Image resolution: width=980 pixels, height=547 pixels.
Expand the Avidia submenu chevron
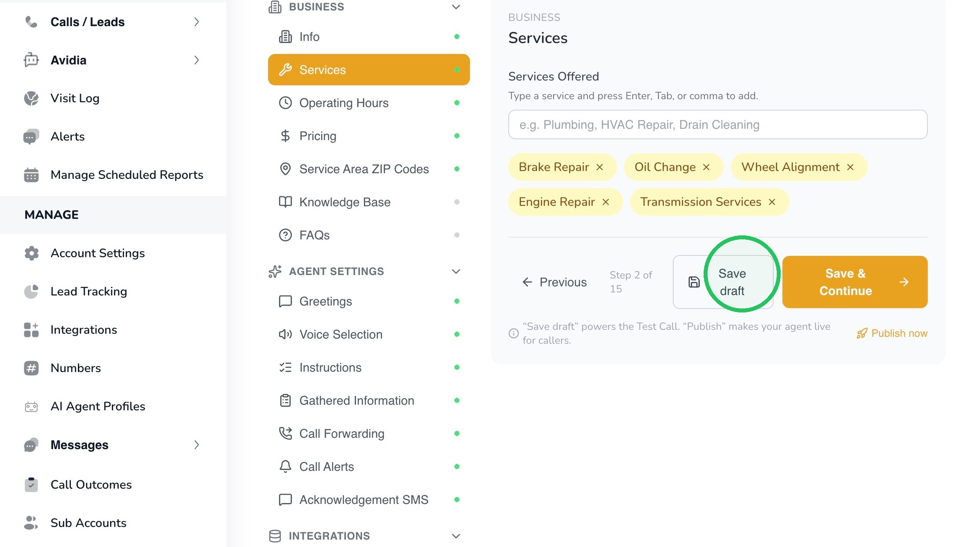pos(196,60)
